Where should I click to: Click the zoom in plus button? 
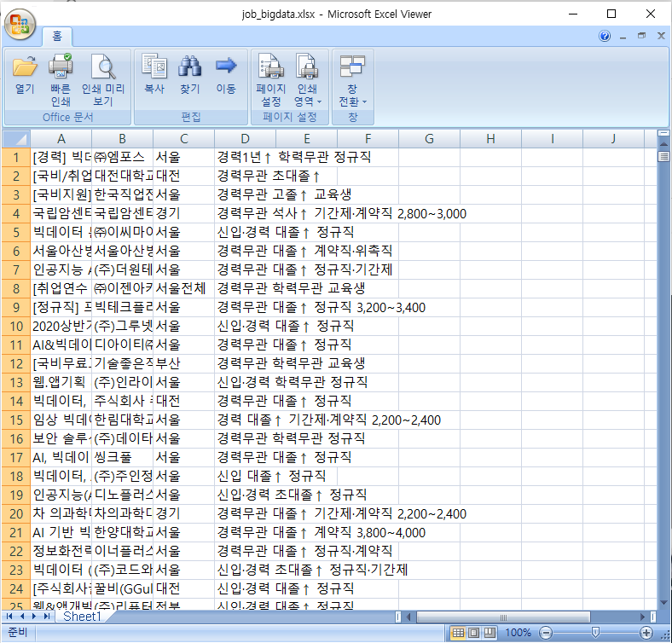click(x=646, y=633)
